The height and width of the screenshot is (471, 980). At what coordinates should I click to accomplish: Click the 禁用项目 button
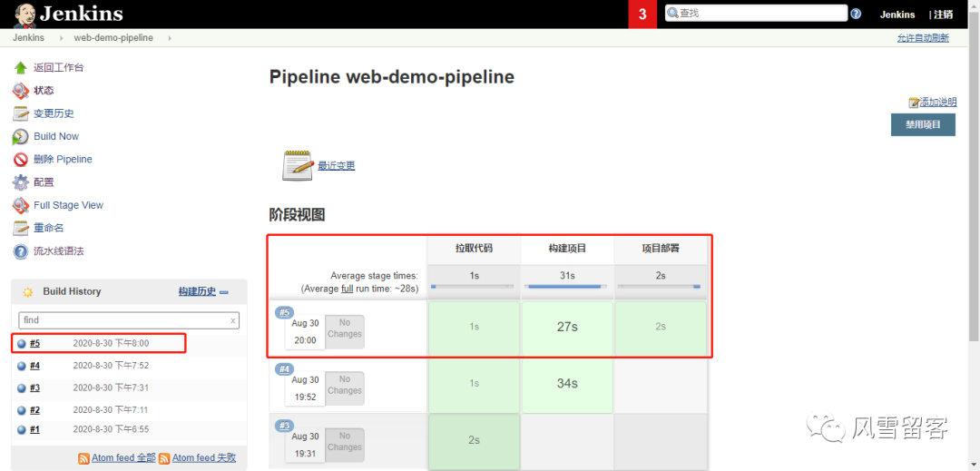[x=923, y=124]
